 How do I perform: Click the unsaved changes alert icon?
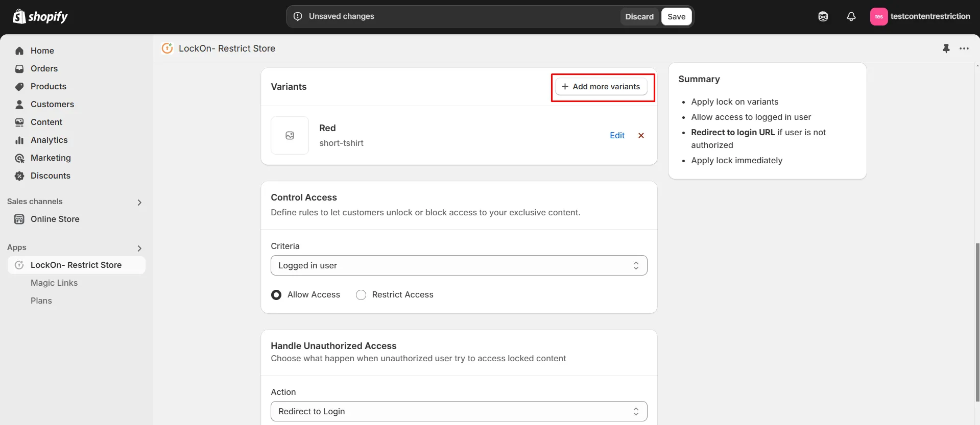point(298,16)
